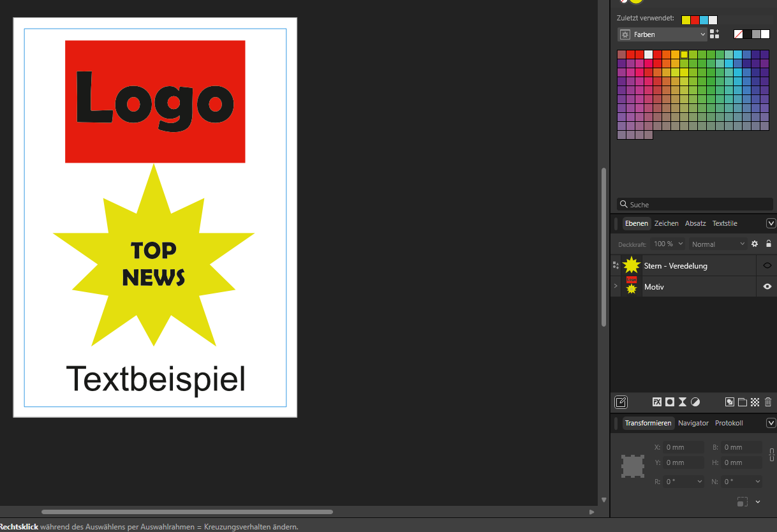Open the Navigator tab
Viewport: 777px width, 532px height.
pyautogui.click(x=693, y=423)
